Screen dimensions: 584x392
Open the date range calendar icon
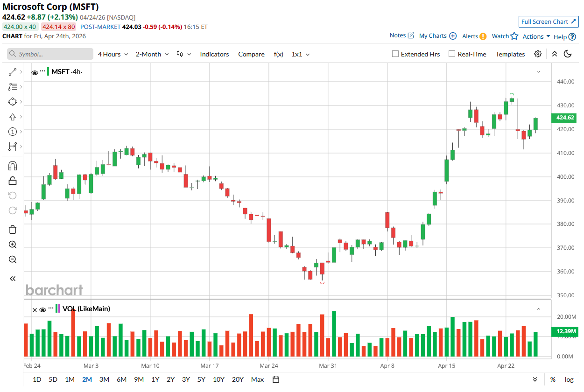(276, 379)
